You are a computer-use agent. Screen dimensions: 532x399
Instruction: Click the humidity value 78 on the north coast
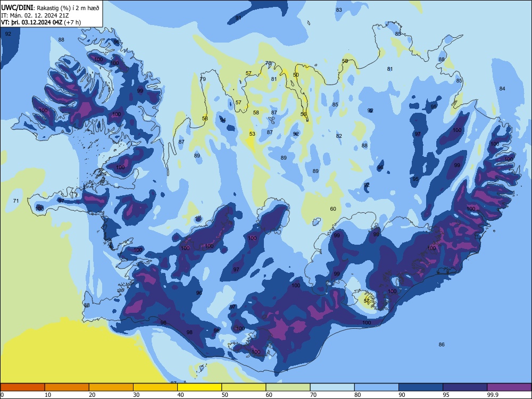(268, 63)
